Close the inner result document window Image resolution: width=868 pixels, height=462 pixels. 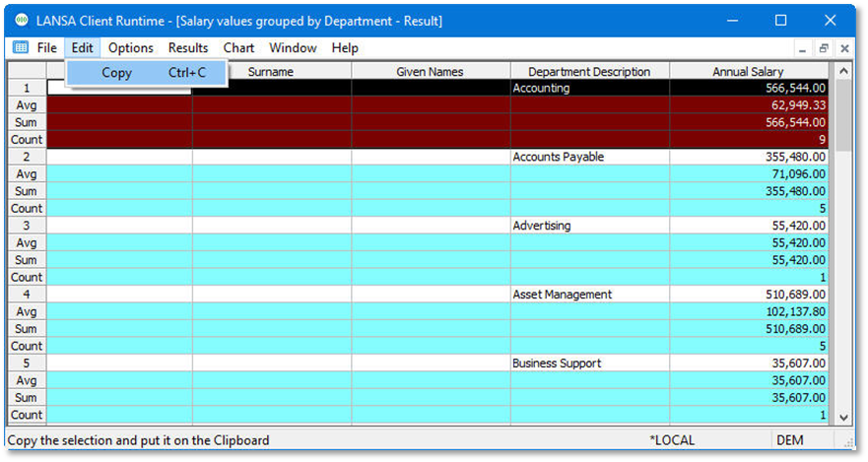844,48
